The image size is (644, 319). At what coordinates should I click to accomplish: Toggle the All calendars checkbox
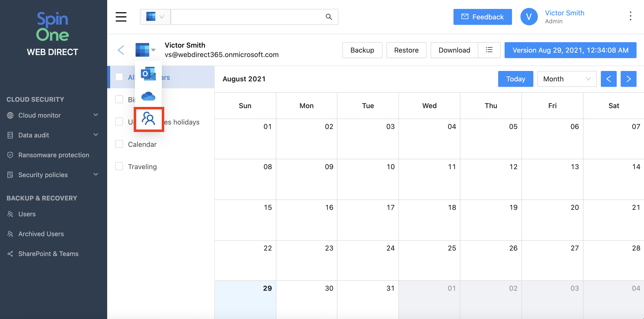coord(119,77)
